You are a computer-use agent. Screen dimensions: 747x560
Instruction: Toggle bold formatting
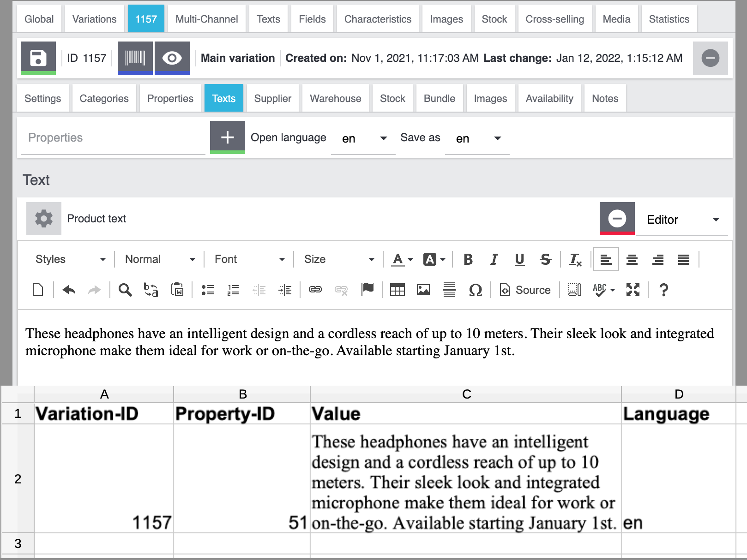468,259
